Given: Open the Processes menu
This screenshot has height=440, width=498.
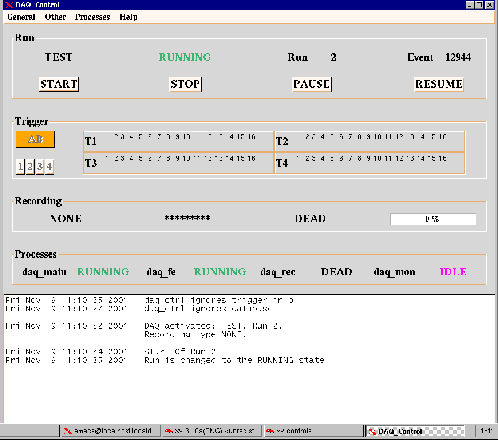Looking at the screenshot, I should coord(92,17).
